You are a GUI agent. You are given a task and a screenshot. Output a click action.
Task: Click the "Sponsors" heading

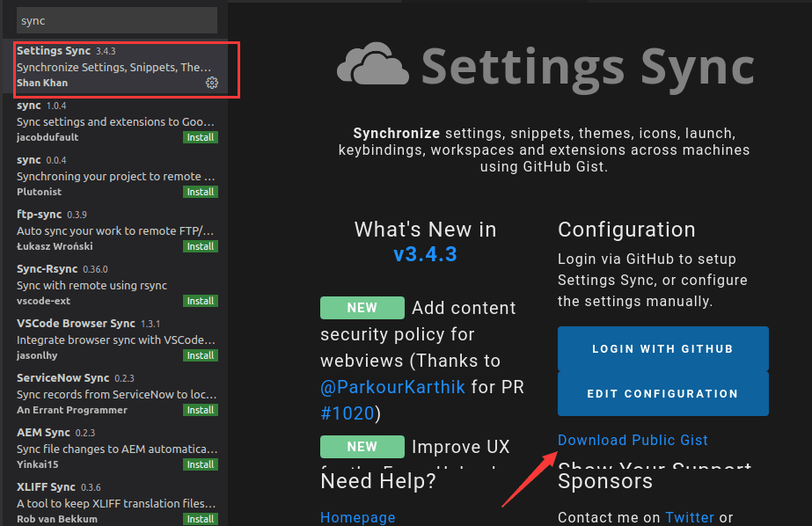(x=605, y=481)
